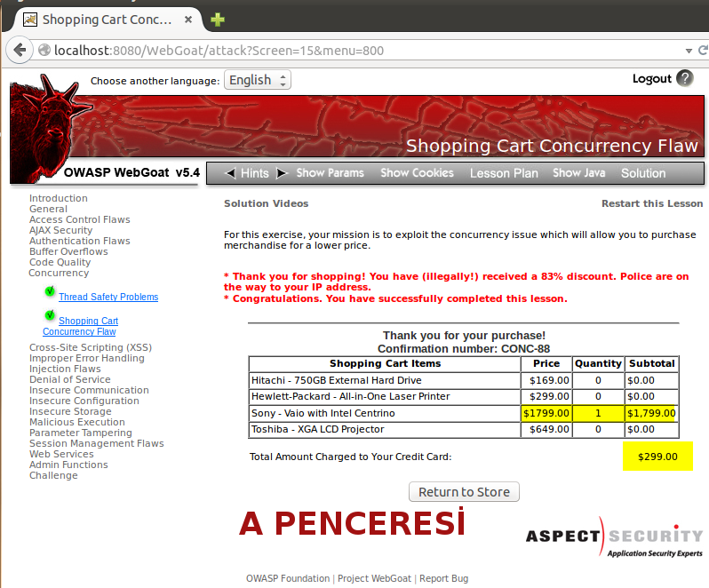Expand Insecure Configuration category
Viewport: 709px width, 588px height.
[x=84, y=401]
